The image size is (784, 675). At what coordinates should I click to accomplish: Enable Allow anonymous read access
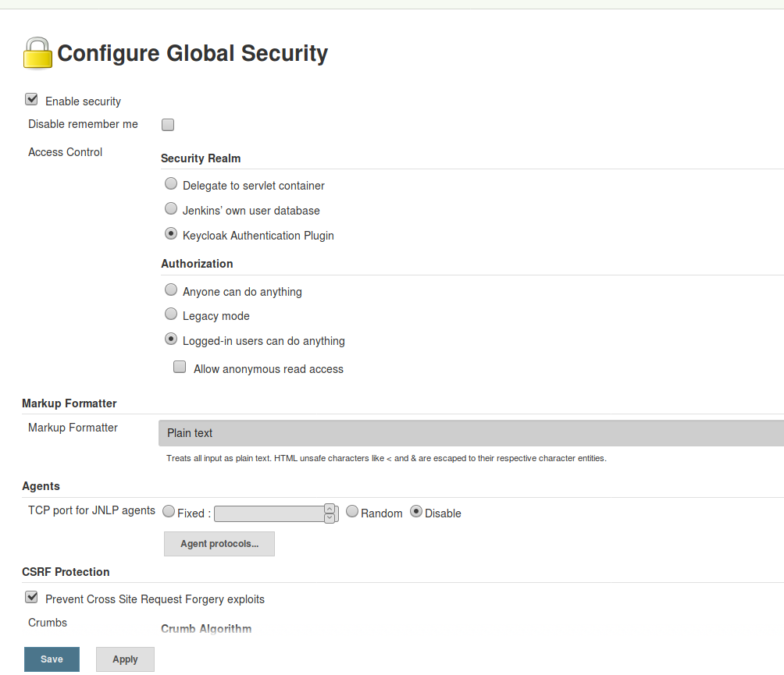click(x=180, y=368)
